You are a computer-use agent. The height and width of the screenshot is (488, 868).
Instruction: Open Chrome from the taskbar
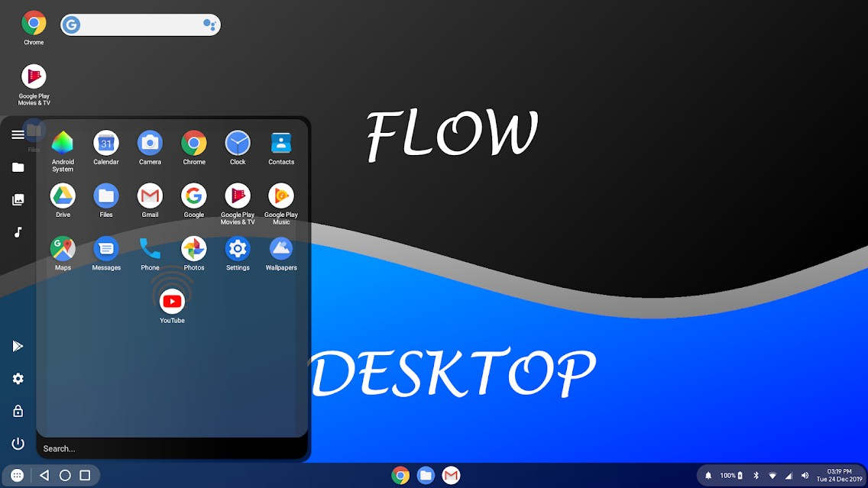coord(400,475)
